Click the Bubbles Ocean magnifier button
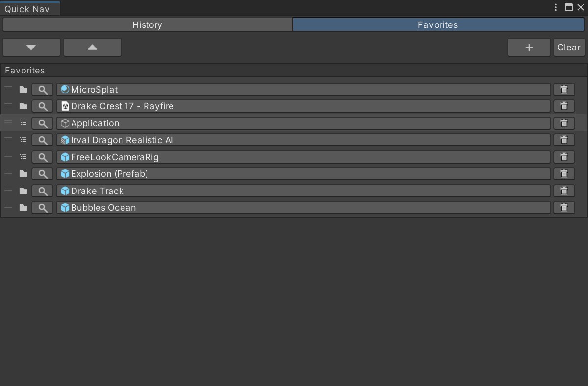 (43, 208)
